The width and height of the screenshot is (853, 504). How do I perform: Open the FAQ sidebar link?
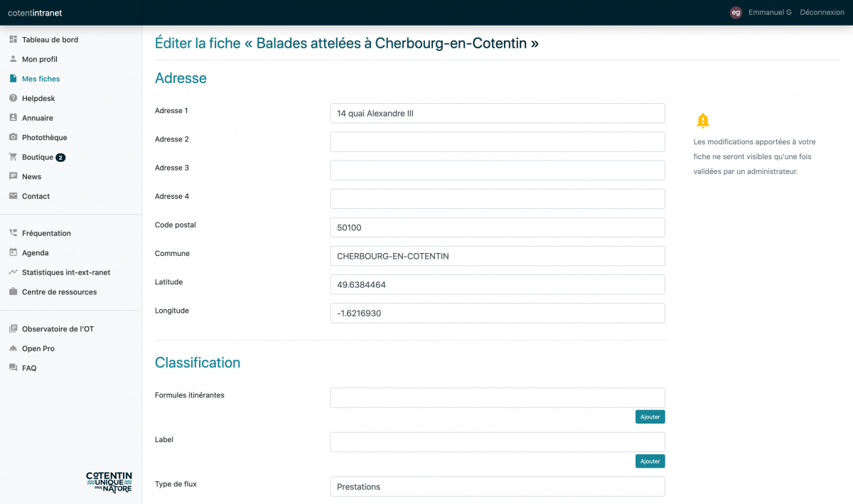(29, 368)
